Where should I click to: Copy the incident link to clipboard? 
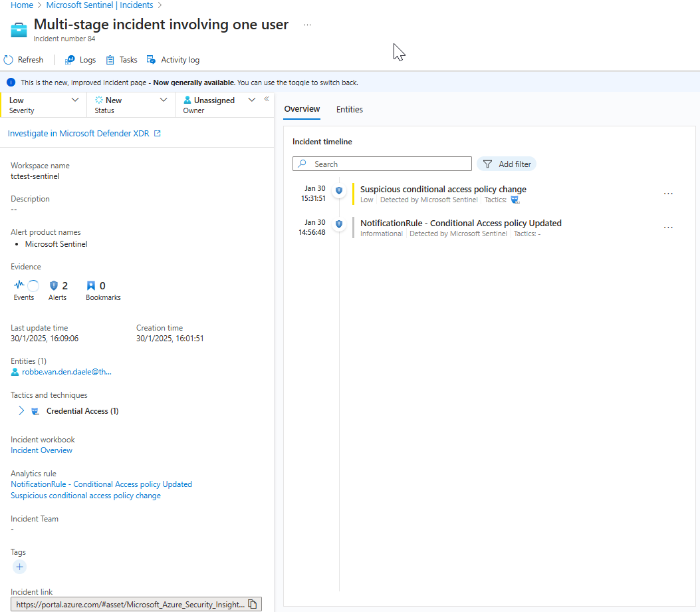pyautogui.click(x=253, y=604)
